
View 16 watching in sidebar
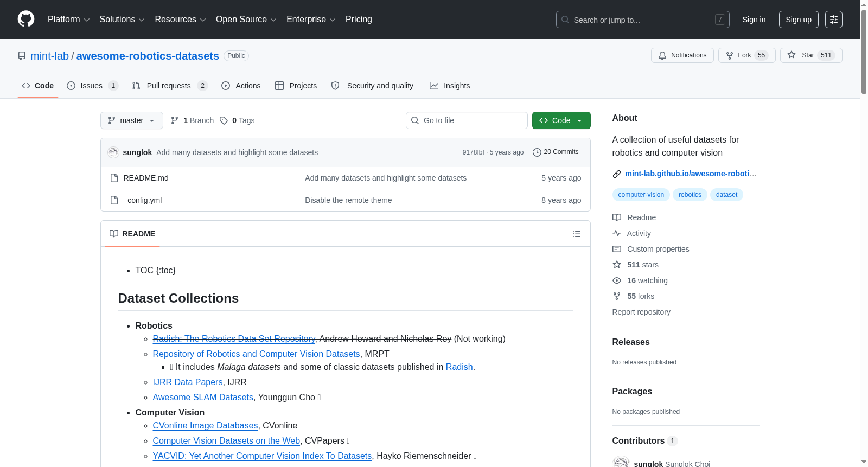[640, 280]
